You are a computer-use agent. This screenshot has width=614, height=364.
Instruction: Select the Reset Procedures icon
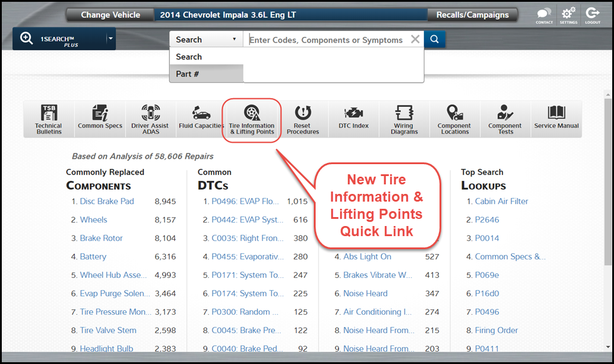coord(303,119)
